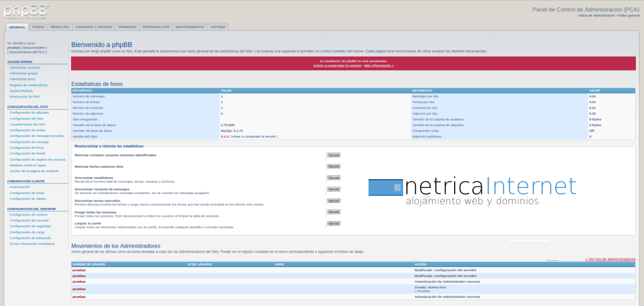Select the PERMISOS tab
The height and width of the screenshot is (306, 644).
click(127, 27)
